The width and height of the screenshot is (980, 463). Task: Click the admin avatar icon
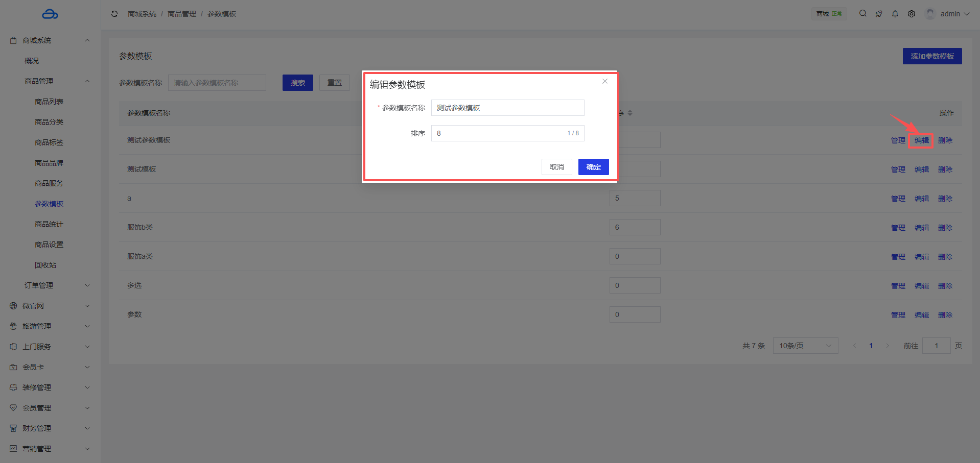coord(930,14)
